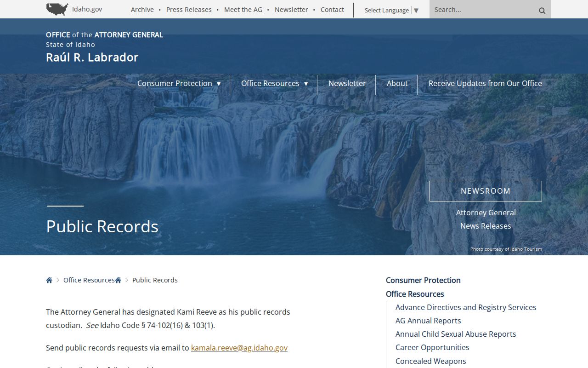
Task: Click Public Records breadcrumb text
Action: point(155,280)
